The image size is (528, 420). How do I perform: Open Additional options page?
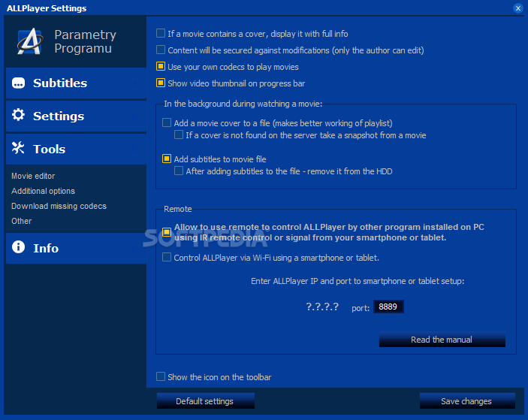[x=43, y=191]
